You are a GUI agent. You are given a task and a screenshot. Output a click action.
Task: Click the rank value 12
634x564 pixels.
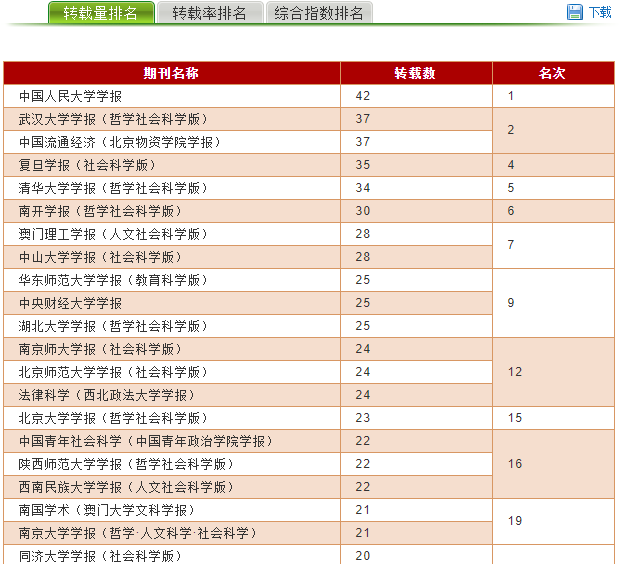[515, 372]
